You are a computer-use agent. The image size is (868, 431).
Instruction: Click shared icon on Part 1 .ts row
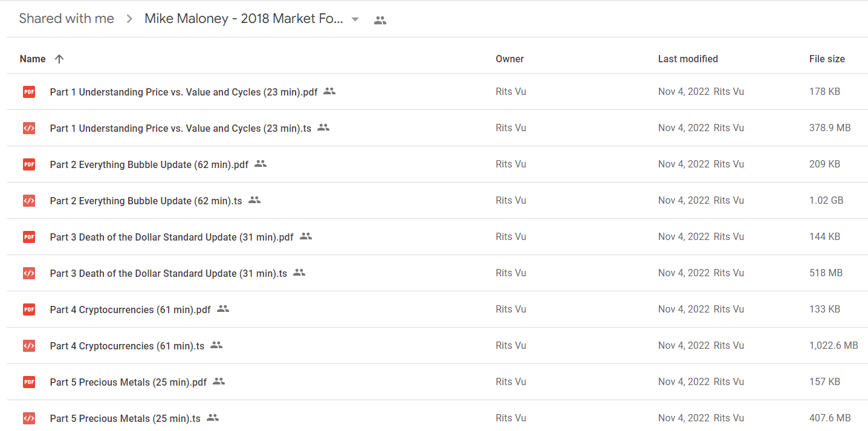pos(323,128)
